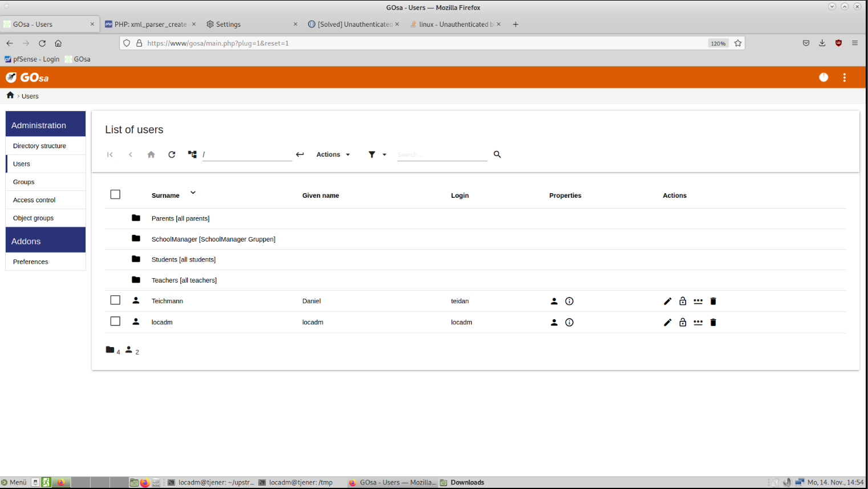Open Object groups in the sidebar
Viewport: 868px width, 489px height.
tap(46, 218)
